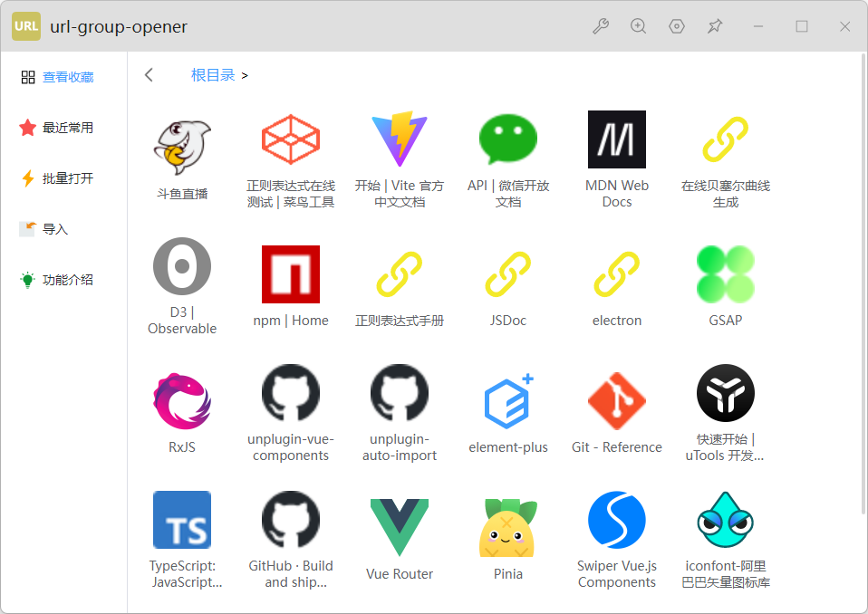The image size is (868, 614).
Task: Open 功能介绍 in the sidebar
Action: point(56,280)
